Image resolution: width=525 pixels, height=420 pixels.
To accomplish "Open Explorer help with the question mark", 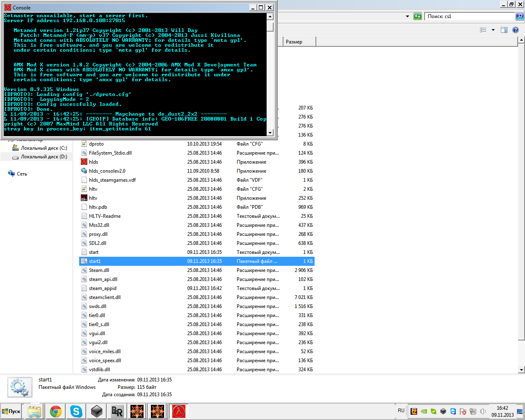I will click(x=516, y=30).
